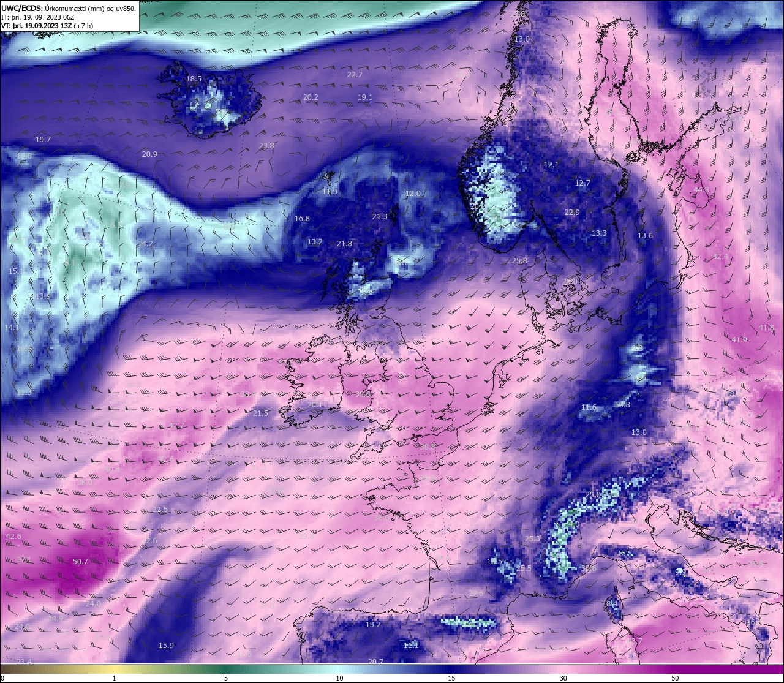Click the color scale tick labeled 10

point(339,678)
